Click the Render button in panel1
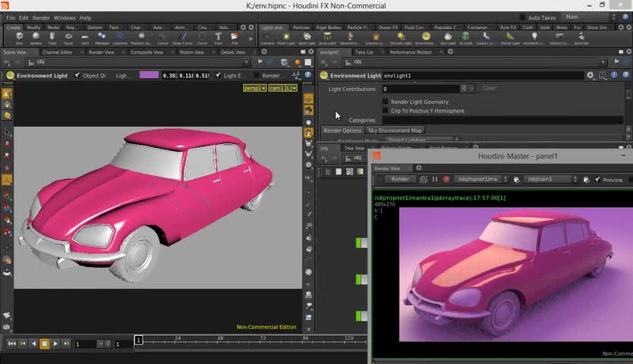 click(x=399, y=180)
